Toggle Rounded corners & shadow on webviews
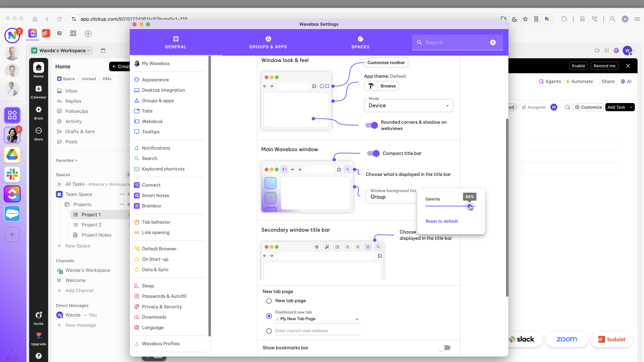This screenshot has height=362, width=644. coord(372,125)
